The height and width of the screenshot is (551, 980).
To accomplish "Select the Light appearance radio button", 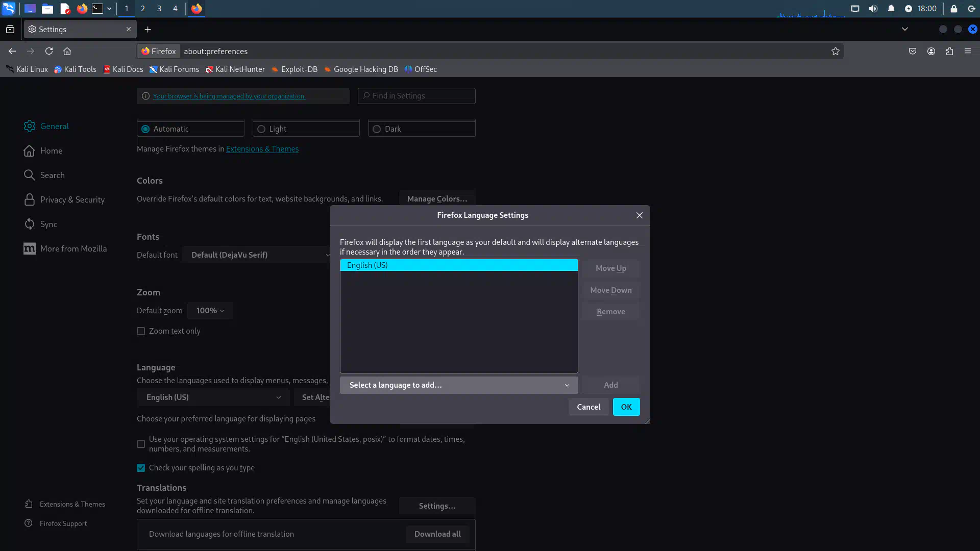I will click(261, 129).
